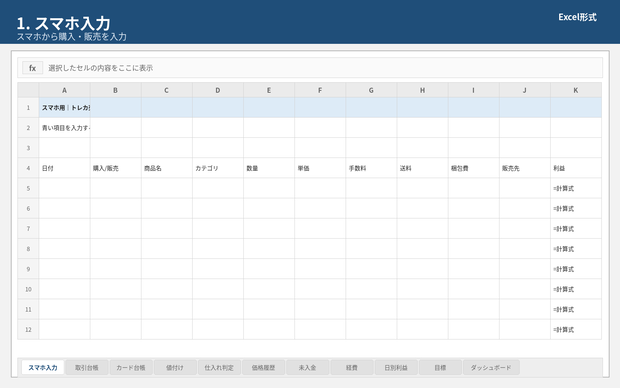Open the 日別利益 sheet tab
This screenshot has height=388, width=620.
pyautogui.click(x=396, y=367)
